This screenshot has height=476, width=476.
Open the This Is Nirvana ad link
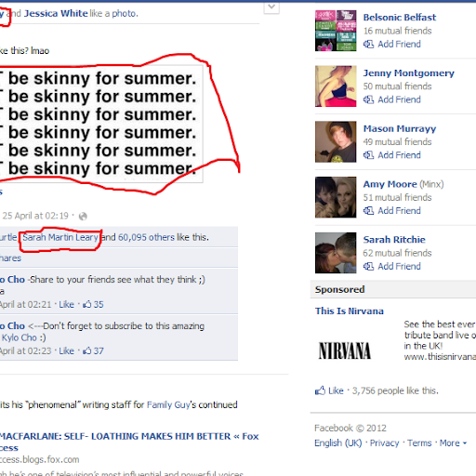pyautogui.click(x=350, y=311)
